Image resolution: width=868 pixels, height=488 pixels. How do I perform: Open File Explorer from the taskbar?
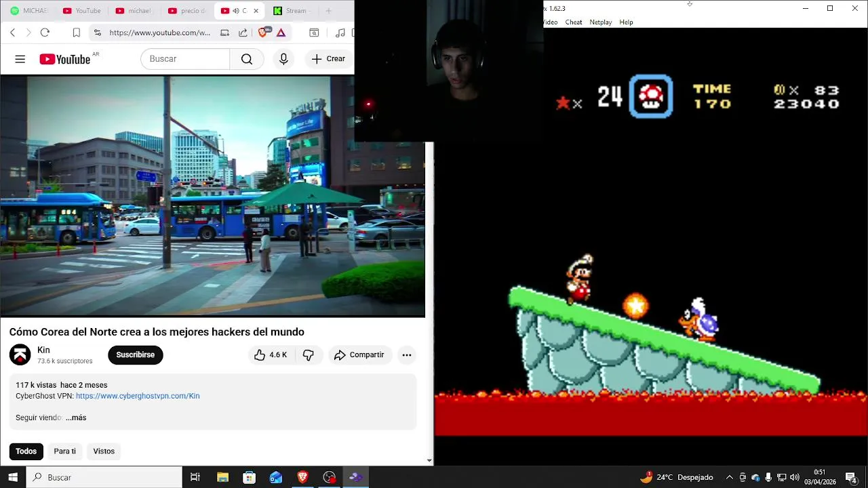point(222,477)
